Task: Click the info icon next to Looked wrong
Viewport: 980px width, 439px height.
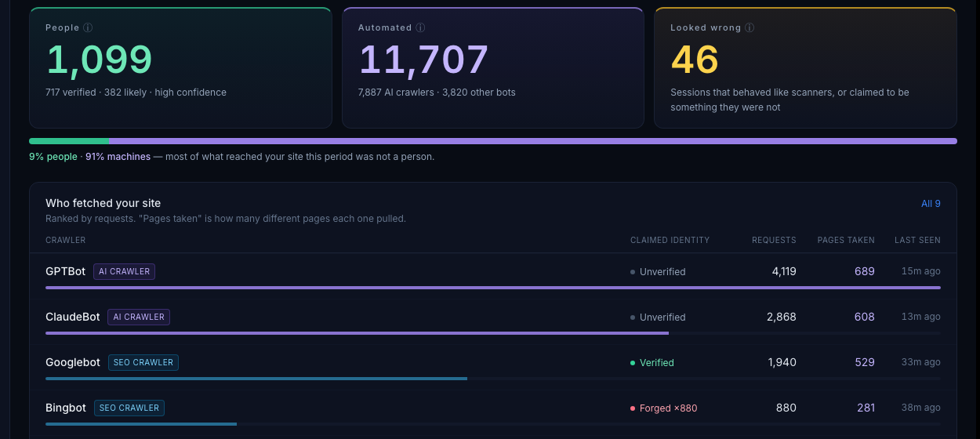Action: [x=750, y=27]
